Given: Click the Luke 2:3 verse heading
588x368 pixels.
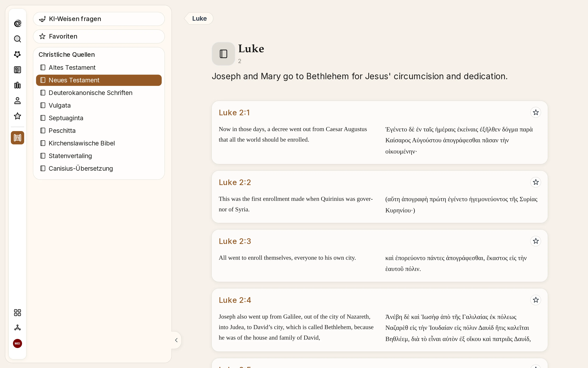Looking at the screenshot, I should [x=235, y=241].
